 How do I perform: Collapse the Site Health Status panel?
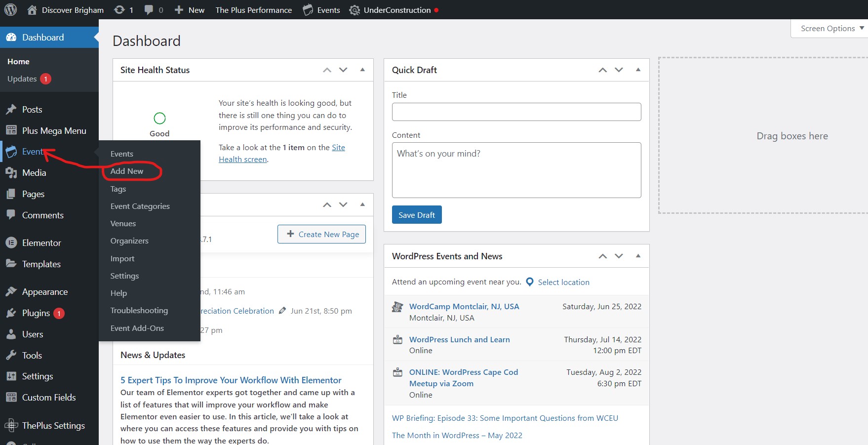(x=362, y=70)
